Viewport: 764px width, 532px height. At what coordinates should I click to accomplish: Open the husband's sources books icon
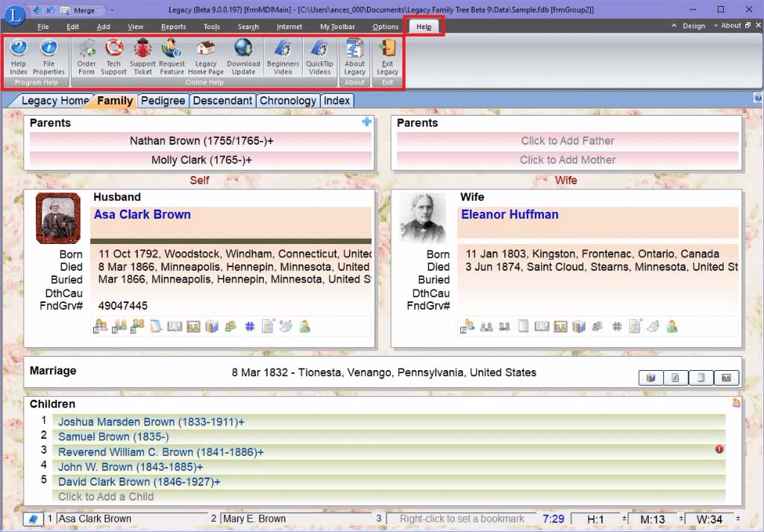[x=212, y=326]
